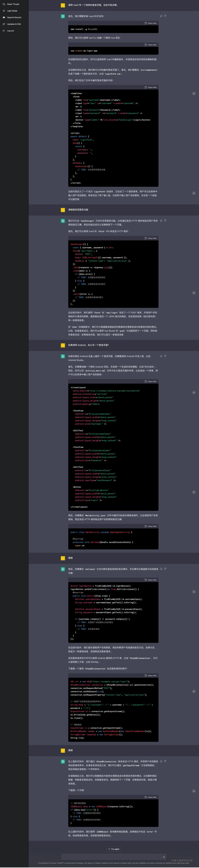
Task: Copy code of the LinearLayout XML block
Action: coord(151,381)
